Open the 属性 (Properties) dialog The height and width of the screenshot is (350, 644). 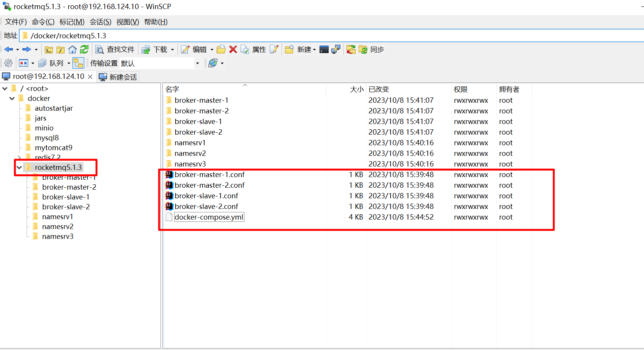pyautogui.click(x=258, y=49)
